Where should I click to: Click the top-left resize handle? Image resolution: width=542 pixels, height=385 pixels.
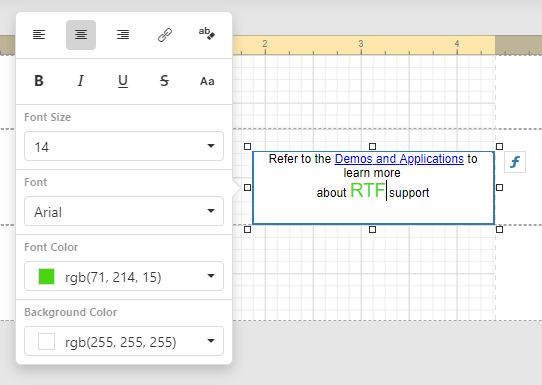[x=247, y=147]
